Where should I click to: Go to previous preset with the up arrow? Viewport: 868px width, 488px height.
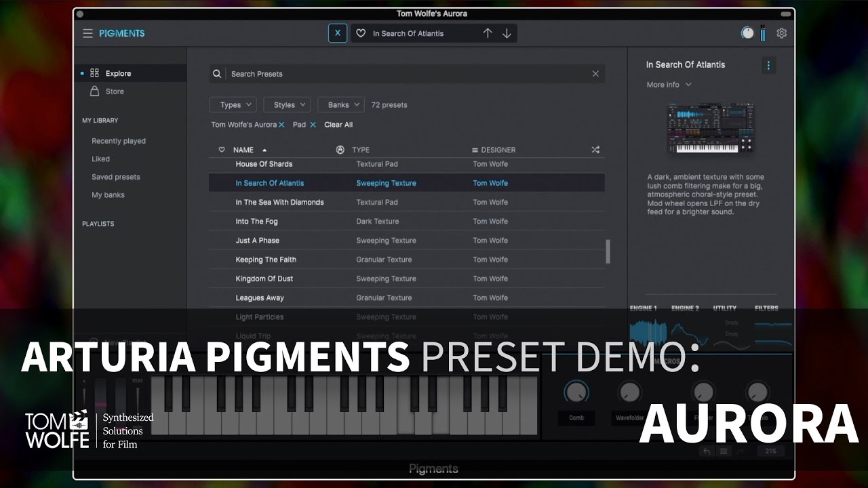coord(488,33)
